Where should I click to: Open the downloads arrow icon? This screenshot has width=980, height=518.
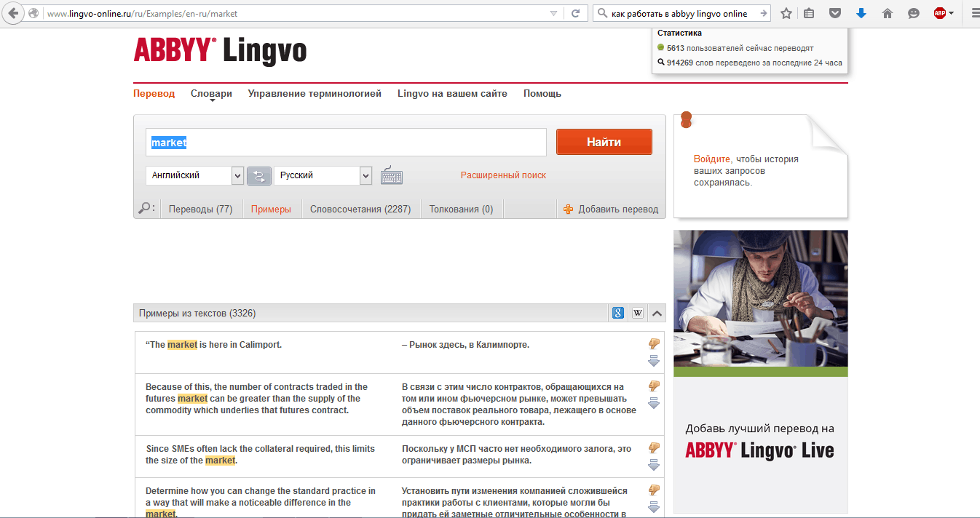(x=861, y=13)
